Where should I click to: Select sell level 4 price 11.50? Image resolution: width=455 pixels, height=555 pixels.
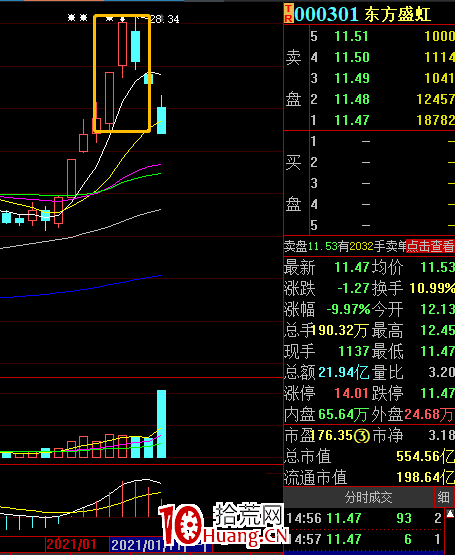[352, 57]
